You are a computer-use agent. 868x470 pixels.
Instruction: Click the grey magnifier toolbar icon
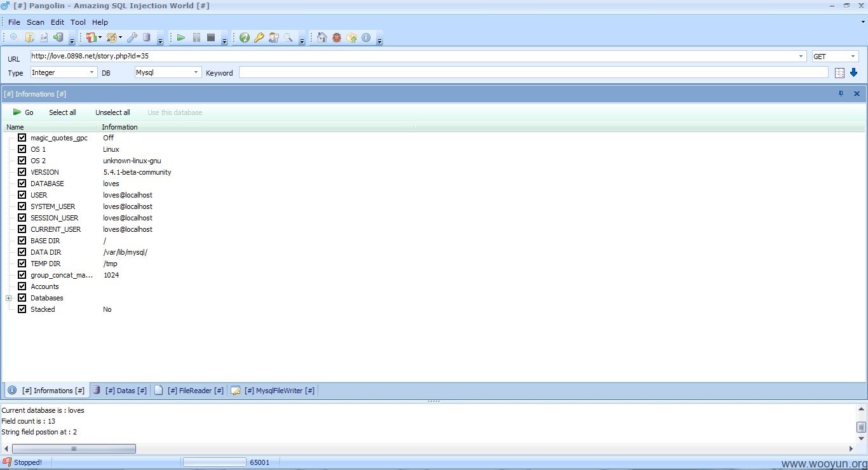pos(288,37)
